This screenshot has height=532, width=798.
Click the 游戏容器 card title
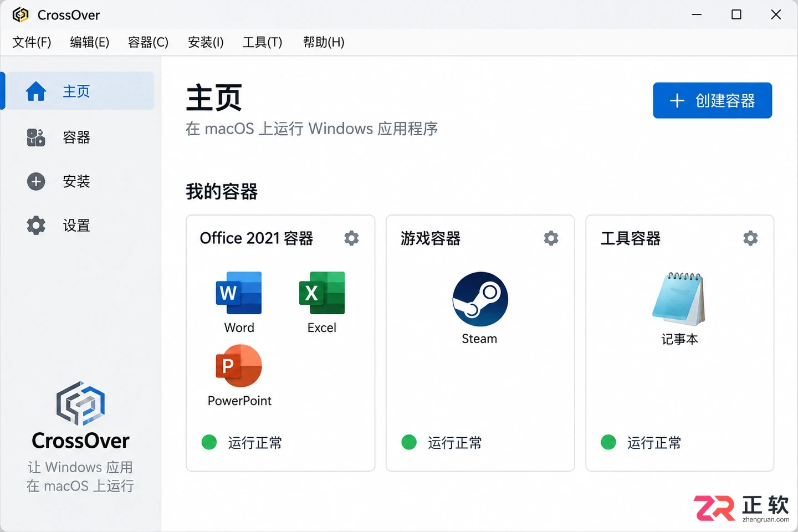[431, 238]
